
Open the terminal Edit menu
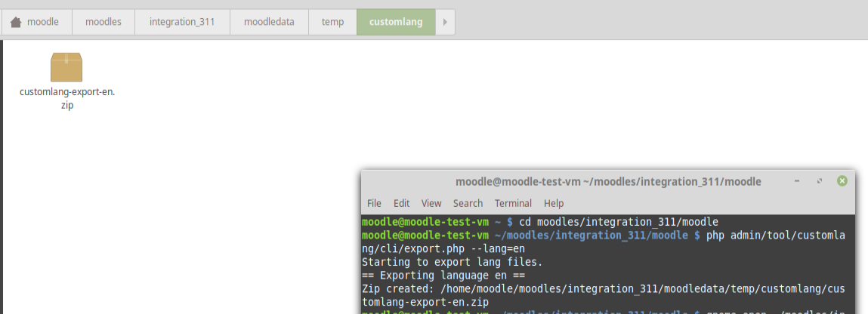point(401,203)
